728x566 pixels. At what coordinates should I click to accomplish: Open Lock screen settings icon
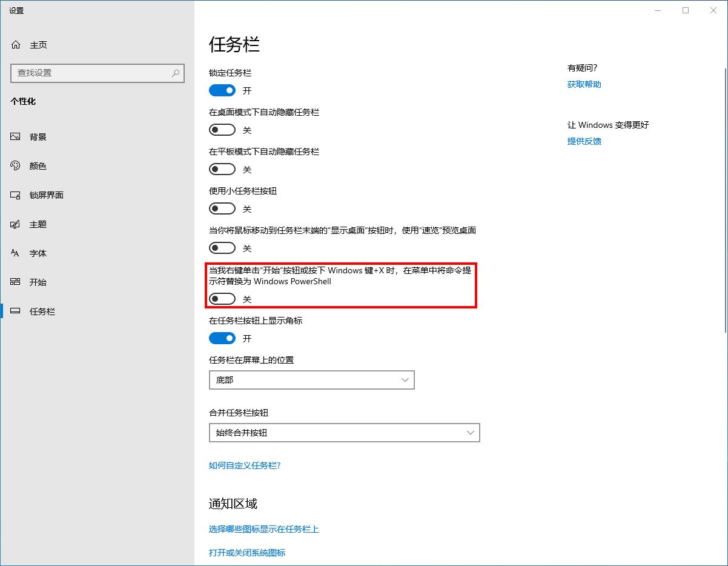tap(16, 195)
